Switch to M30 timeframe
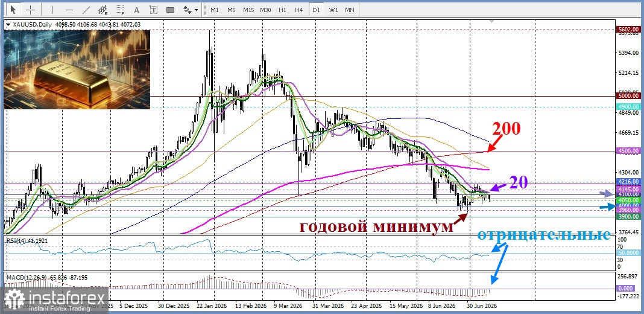 (x=265, y=10)
